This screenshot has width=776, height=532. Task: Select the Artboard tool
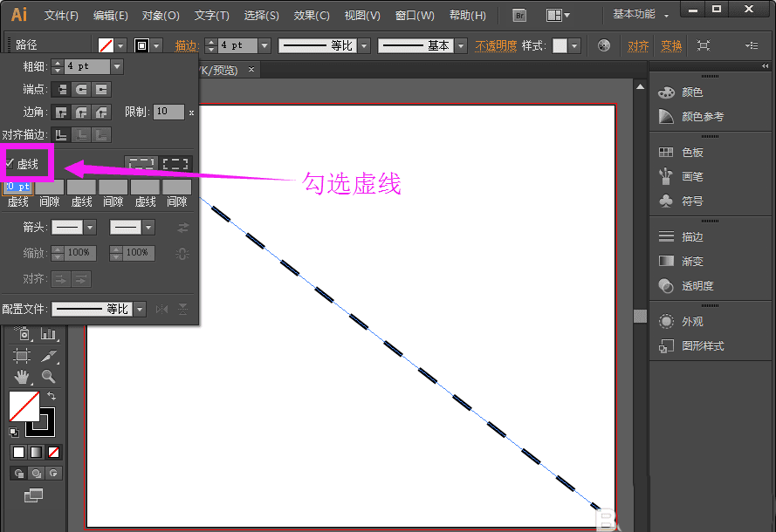pos(22,356)
